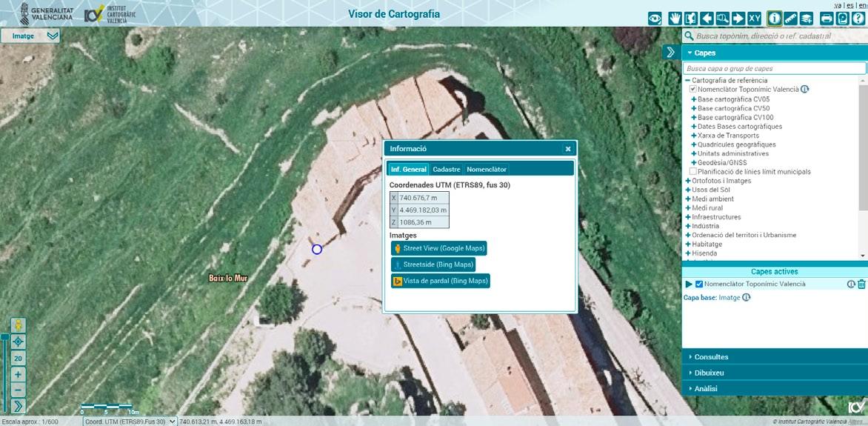Screen dimensions: 868x426
Task: Show info for Capa base Imatge
Action: coord(747,298)
